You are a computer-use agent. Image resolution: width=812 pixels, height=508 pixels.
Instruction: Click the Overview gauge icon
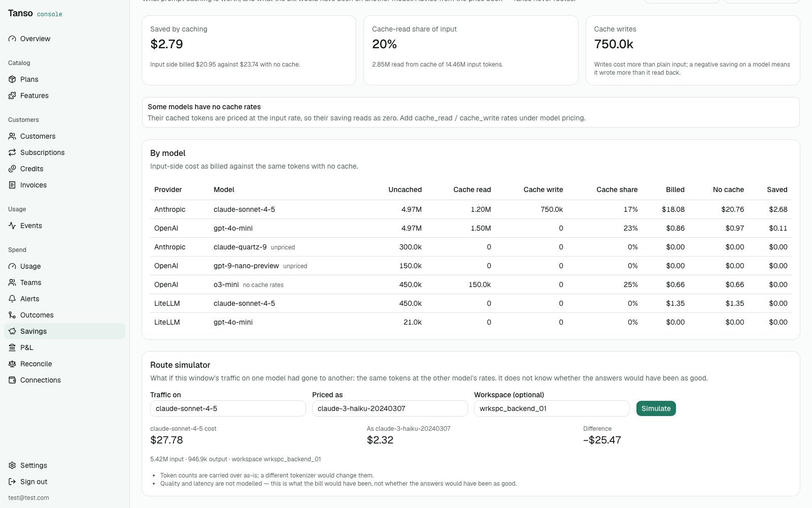[12, 39]
